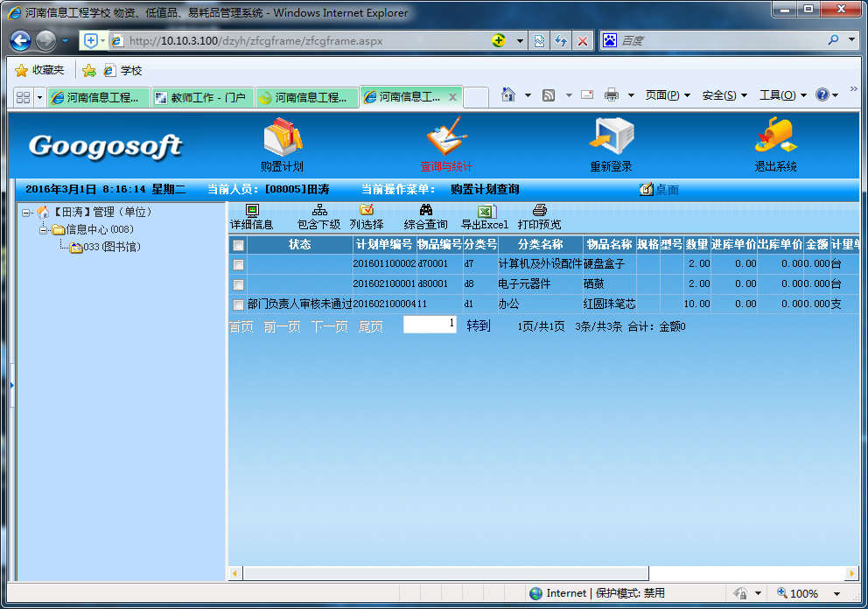Check the row for 红圆珠笔芯

(239, 304)
